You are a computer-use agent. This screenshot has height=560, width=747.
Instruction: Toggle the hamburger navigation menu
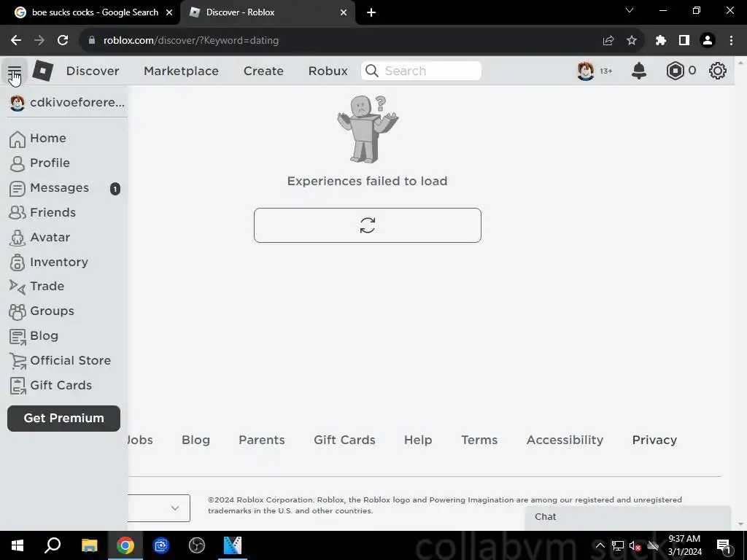15,71
